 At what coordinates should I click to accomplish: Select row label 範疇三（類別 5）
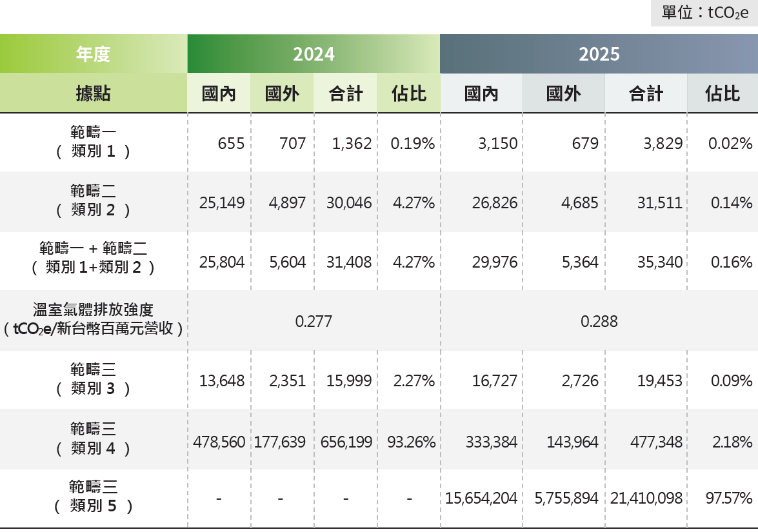pyautogui.click(x=94, y=497)
